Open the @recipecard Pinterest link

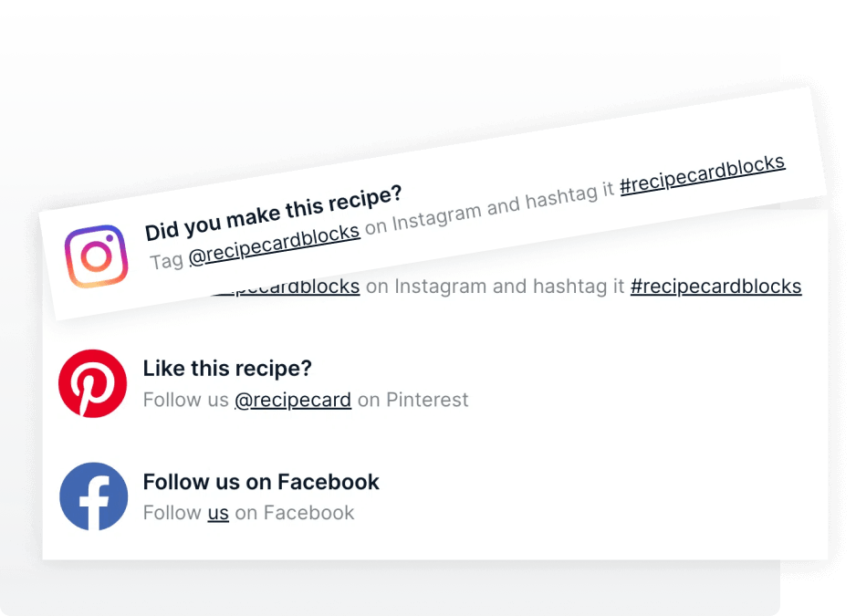(292, 400)
